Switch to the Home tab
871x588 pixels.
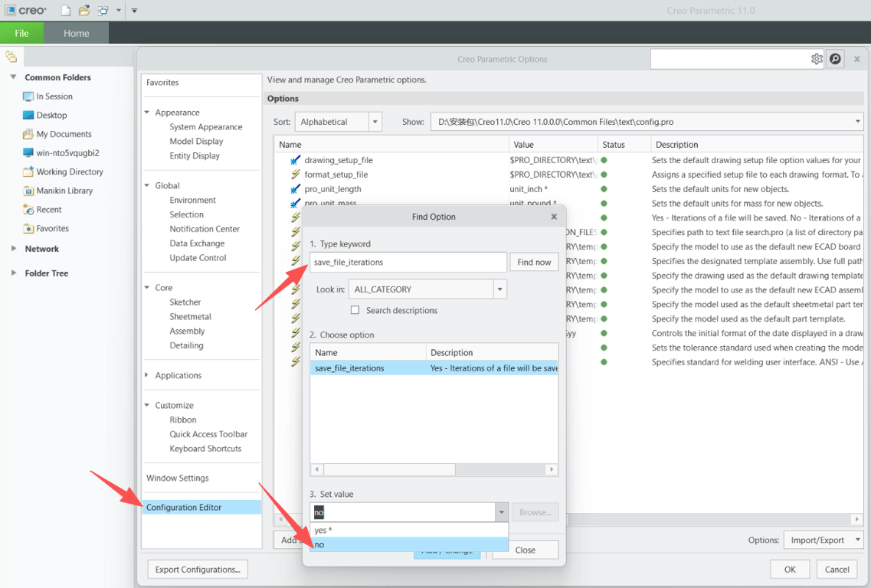76,34
